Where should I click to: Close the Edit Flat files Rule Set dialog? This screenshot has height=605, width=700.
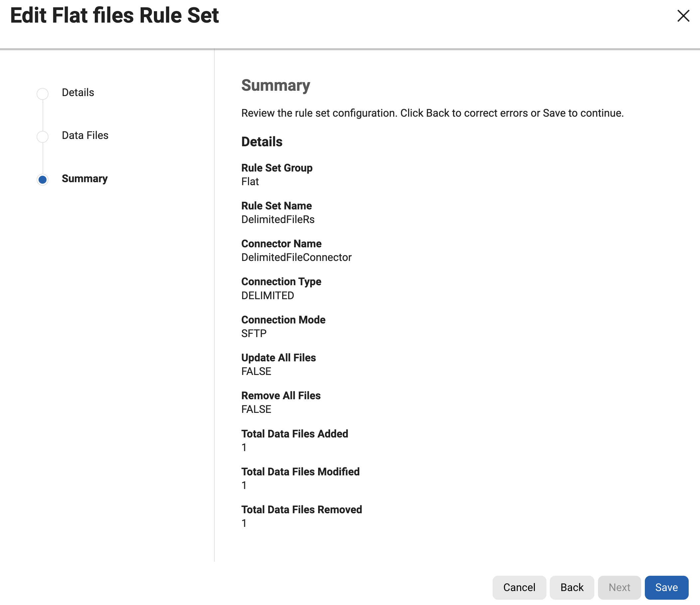683,16
